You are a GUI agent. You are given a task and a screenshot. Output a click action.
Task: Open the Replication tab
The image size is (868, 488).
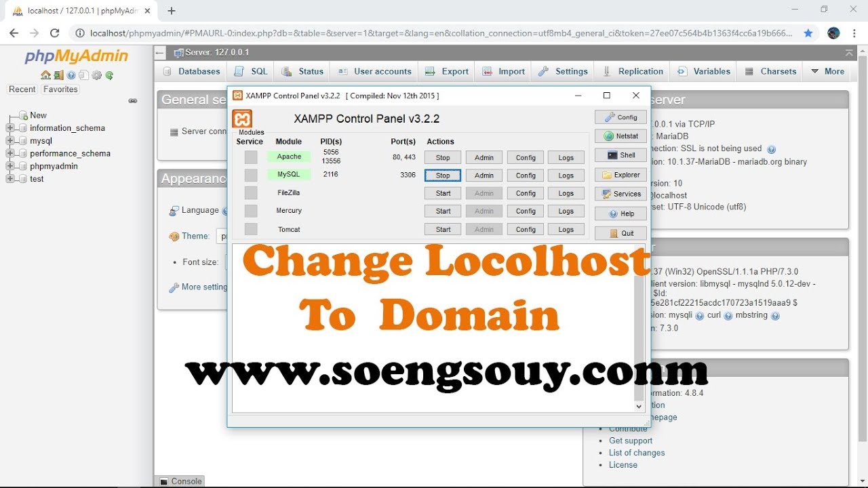coord(632,71)
